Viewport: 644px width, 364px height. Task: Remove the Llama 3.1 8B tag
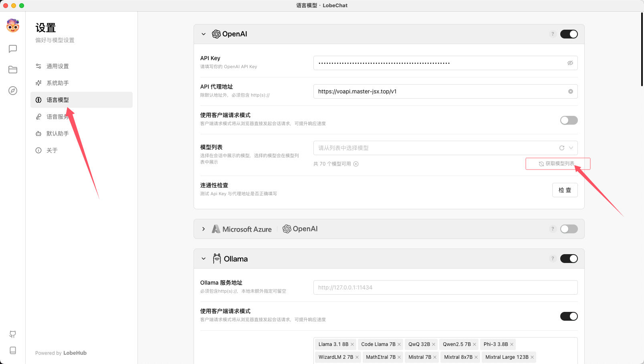click(352, 344)
